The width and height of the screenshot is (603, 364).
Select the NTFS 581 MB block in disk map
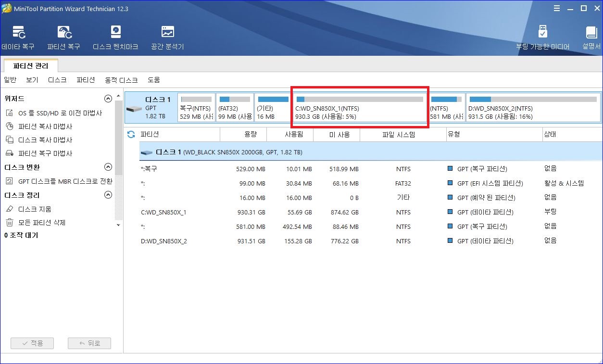pos(447,108)
